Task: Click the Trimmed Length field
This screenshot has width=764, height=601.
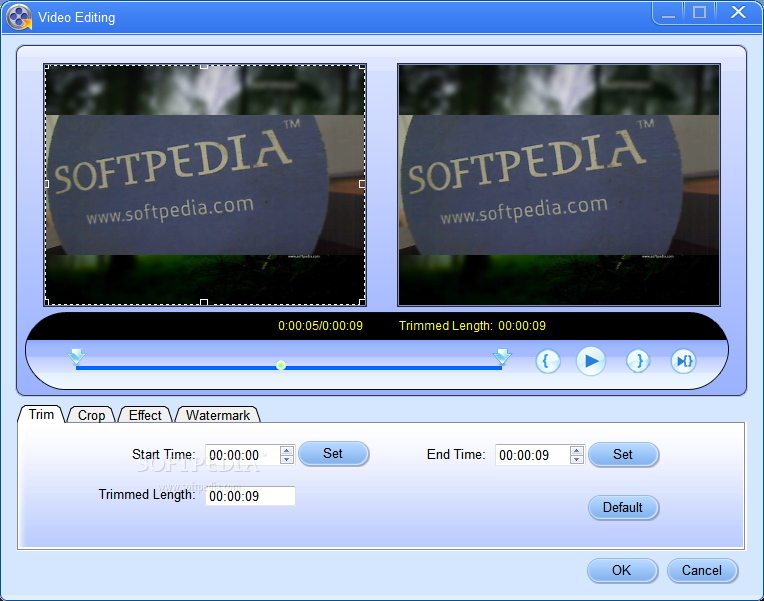Action: tap(250, 496)
